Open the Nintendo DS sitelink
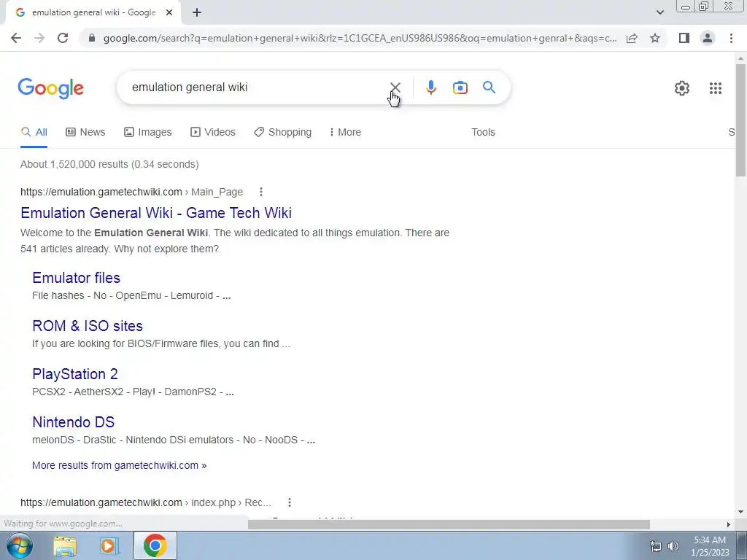This screenshot has height=560, width=747. [74, 422]
